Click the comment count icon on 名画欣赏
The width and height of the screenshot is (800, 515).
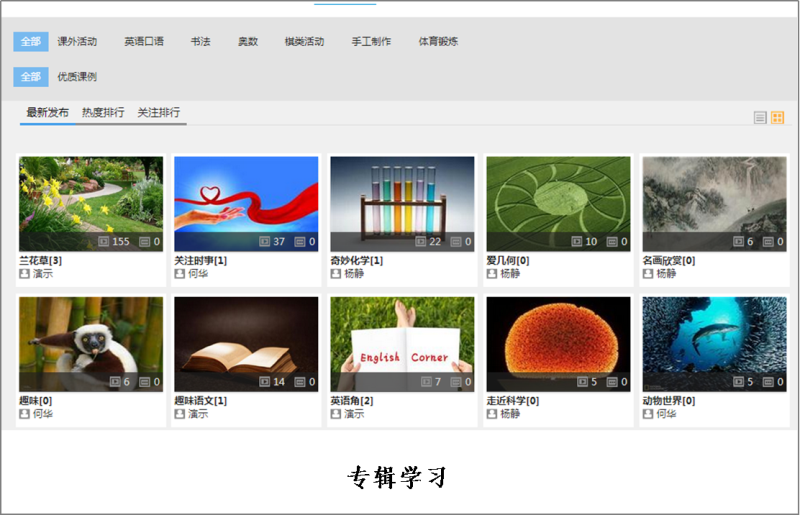[768, 241]
